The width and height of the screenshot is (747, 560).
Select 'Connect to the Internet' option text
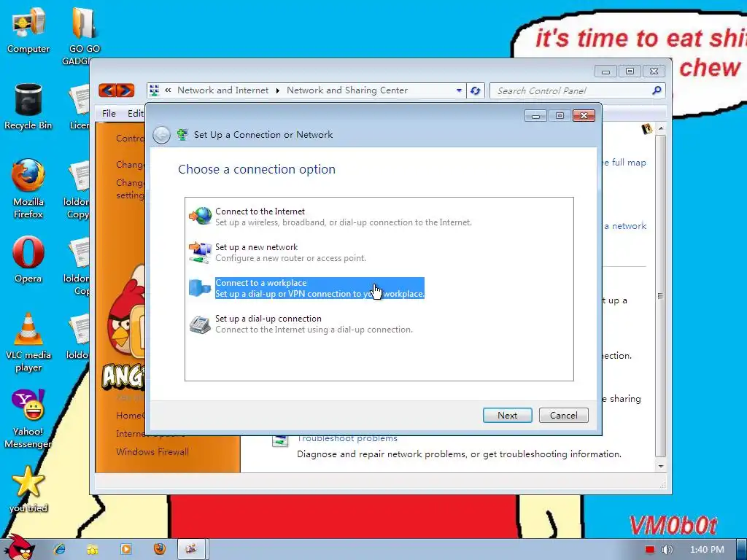(260, 211)
